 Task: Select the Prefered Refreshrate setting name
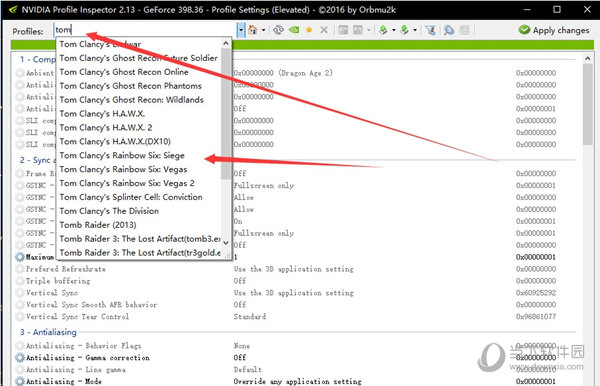(x=65, y=269)
